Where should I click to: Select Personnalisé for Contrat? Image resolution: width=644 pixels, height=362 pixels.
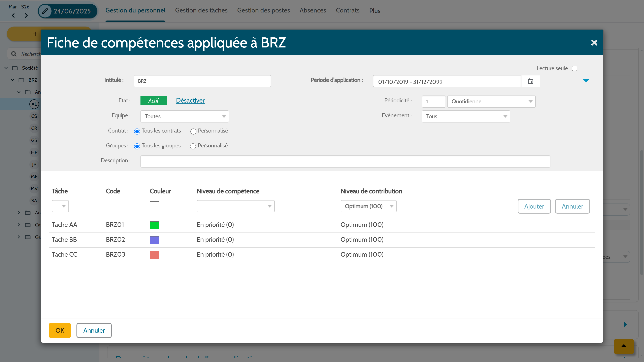(x=193, y=131)
